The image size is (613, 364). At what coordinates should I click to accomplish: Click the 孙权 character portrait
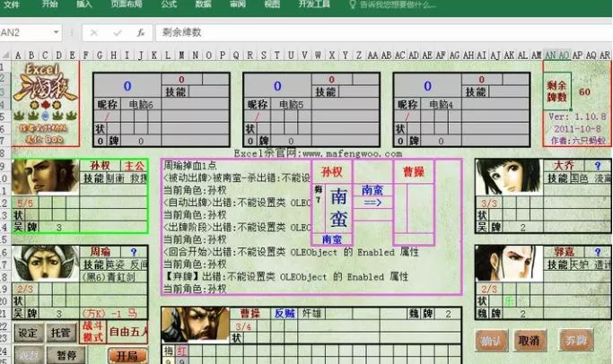click(x=46, y=177)
